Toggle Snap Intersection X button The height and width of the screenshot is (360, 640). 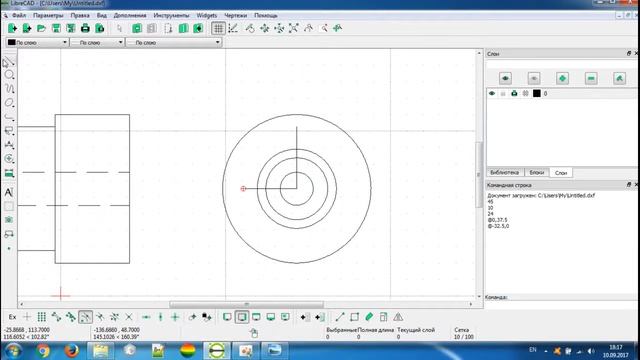[x=129, y=317]
